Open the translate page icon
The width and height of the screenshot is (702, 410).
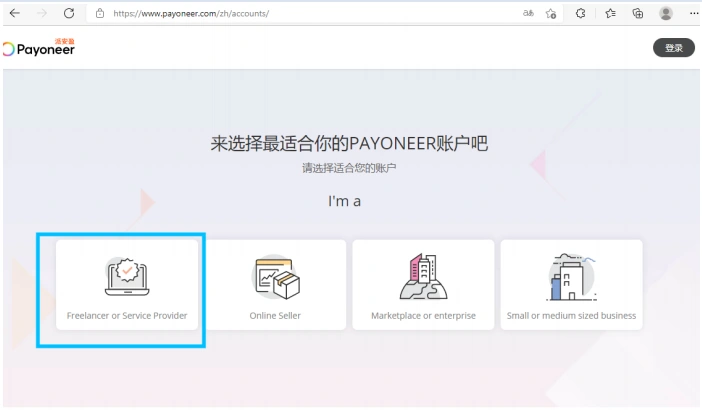click(x=528, y=13)
